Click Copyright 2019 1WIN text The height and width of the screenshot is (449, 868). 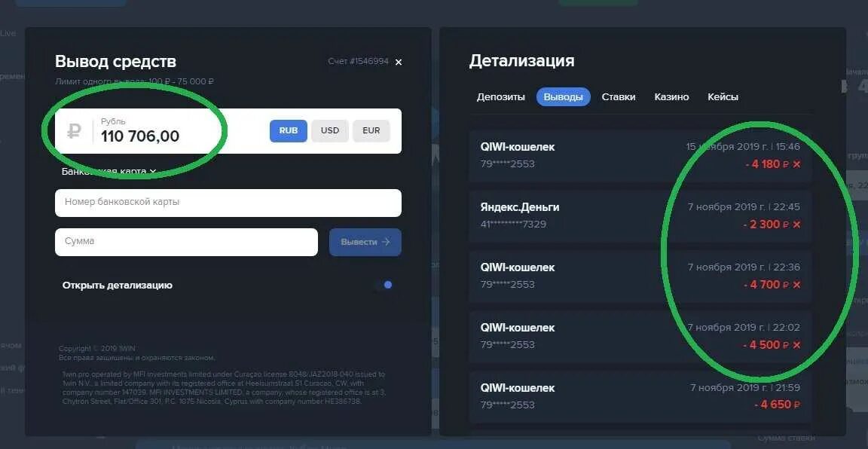click(97, 349)
